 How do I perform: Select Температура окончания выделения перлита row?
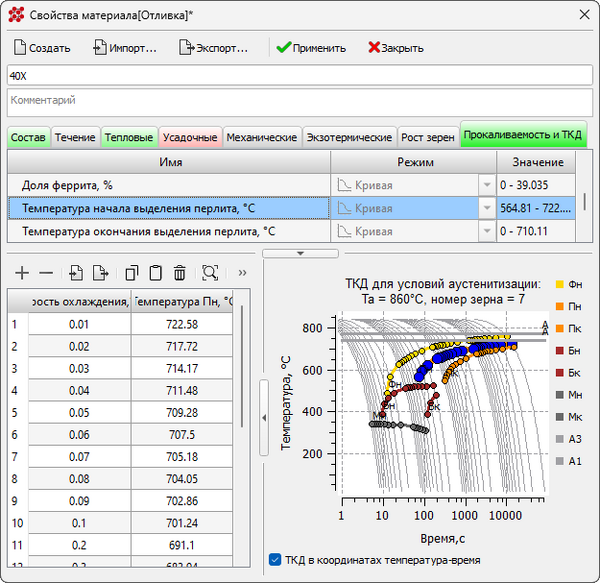point(169,231)
